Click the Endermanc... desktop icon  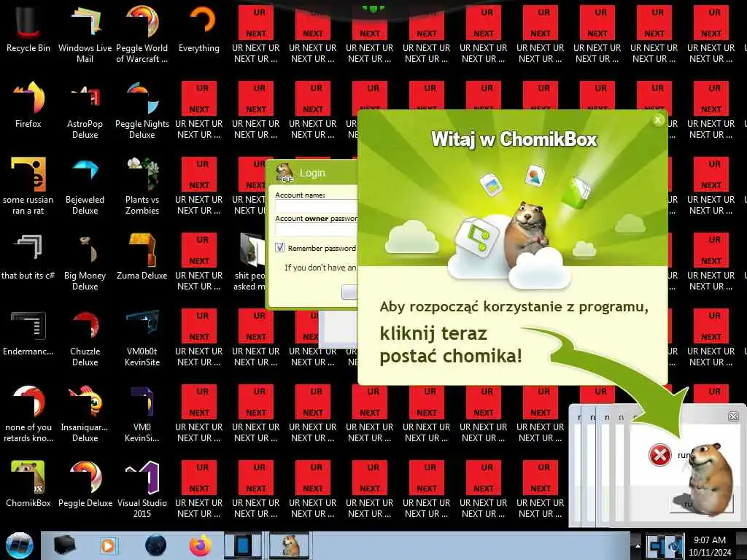(28, 333)
